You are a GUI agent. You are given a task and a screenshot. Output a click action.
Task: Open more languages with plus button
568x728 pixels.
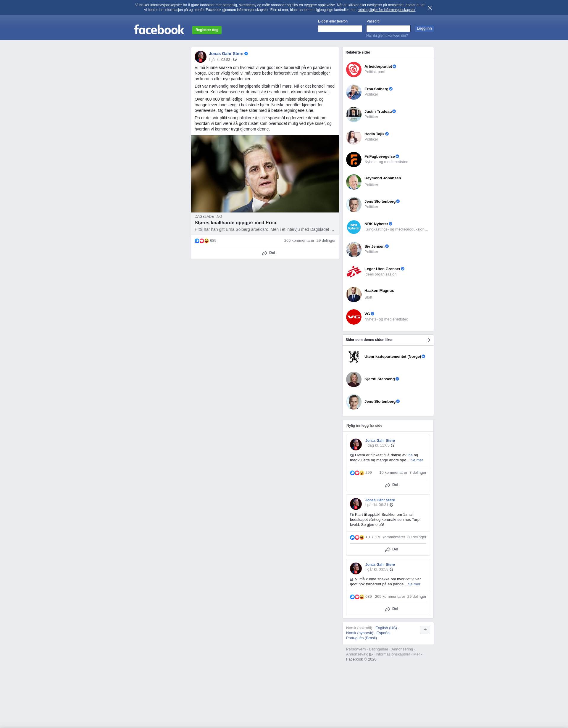[x=425, y=630]
